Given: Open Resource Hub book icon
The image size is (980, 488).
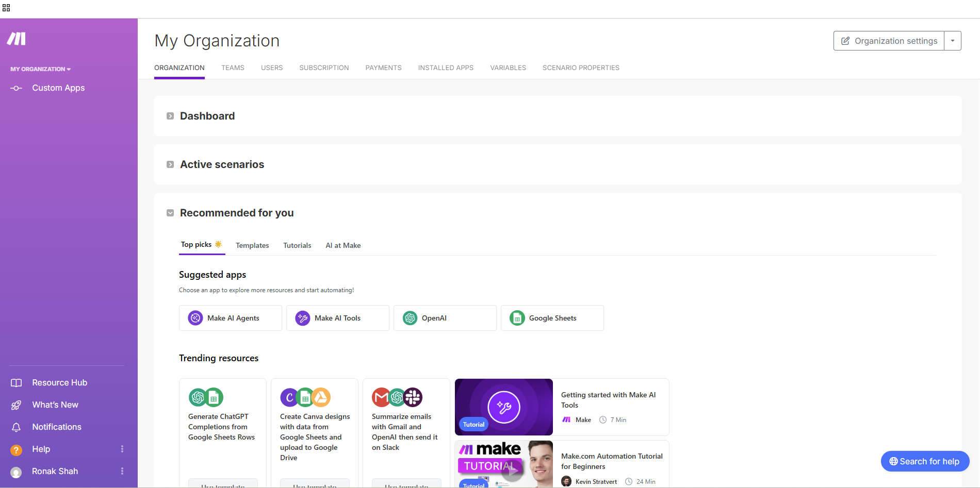Looking at the screenshot, I should (x=17, y=383).
